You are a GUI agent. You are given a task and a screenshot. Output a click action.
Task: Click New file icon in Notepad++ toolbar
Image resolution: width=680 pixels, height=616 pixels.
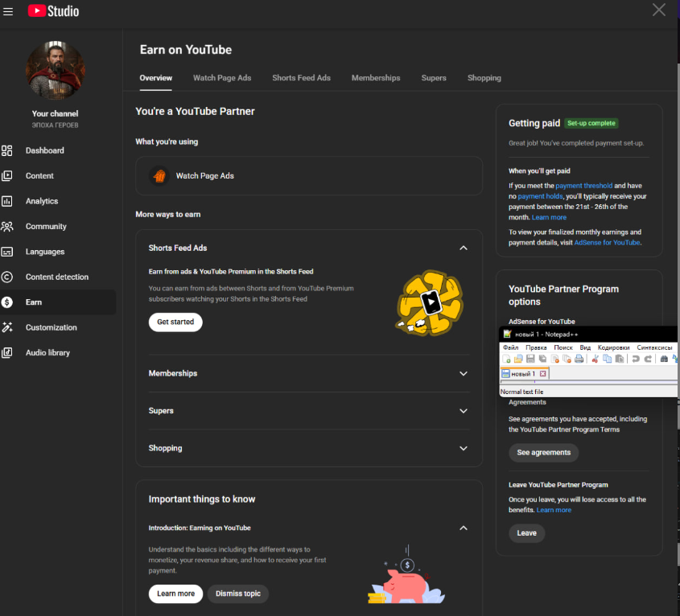(x=506, y=359)
